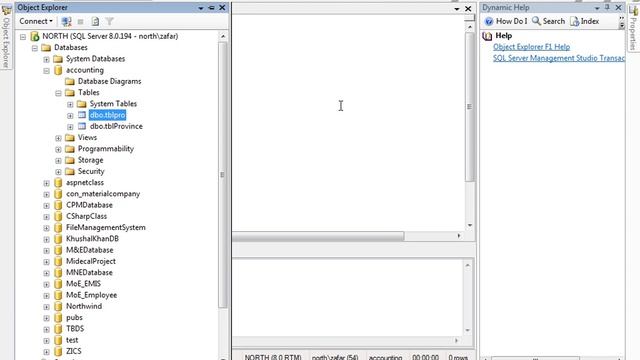Click the Database Diagrams folder icon
The height and width of the screenshot is (360, 640).
click(x=70, y=81)
